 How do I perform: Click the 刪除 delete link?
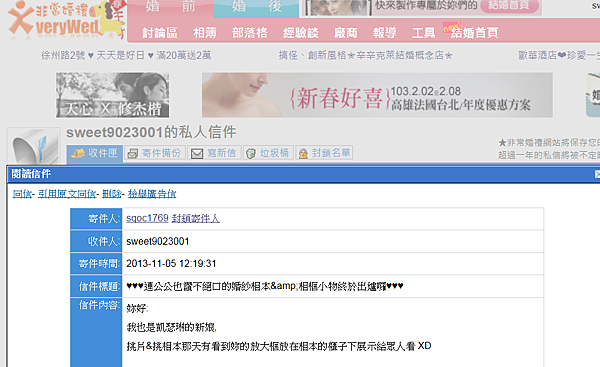pyautogui.click(x=112, y=194)
